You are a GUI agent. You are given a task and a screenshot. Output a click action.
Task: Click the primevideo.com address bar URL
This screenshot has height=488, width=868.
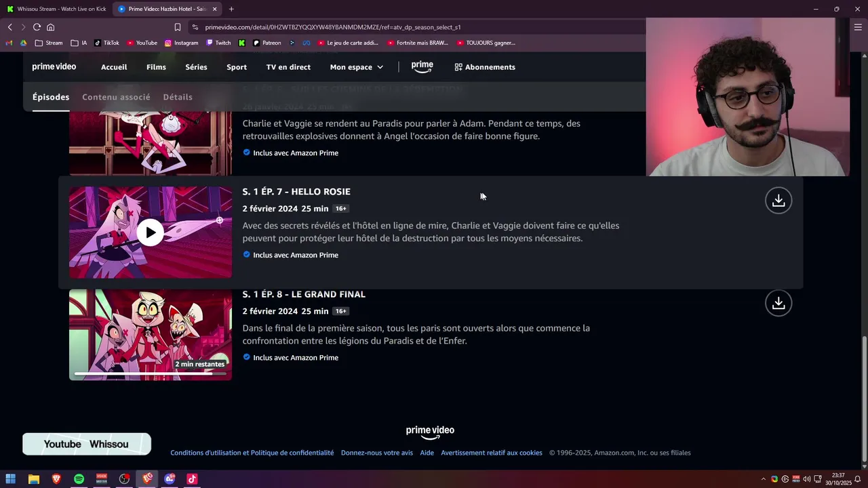click(x=333, y=27)
